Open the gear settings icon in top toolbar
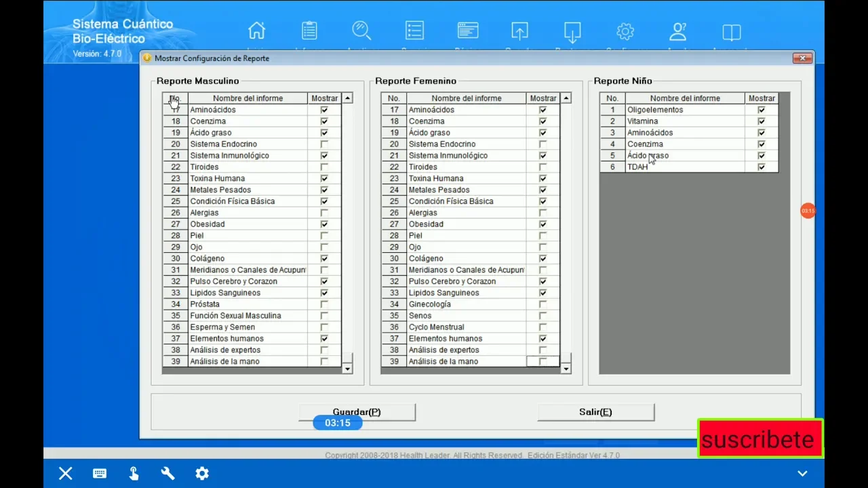Image resolution: width=868 pixels, height=488 pixels. 625,32
